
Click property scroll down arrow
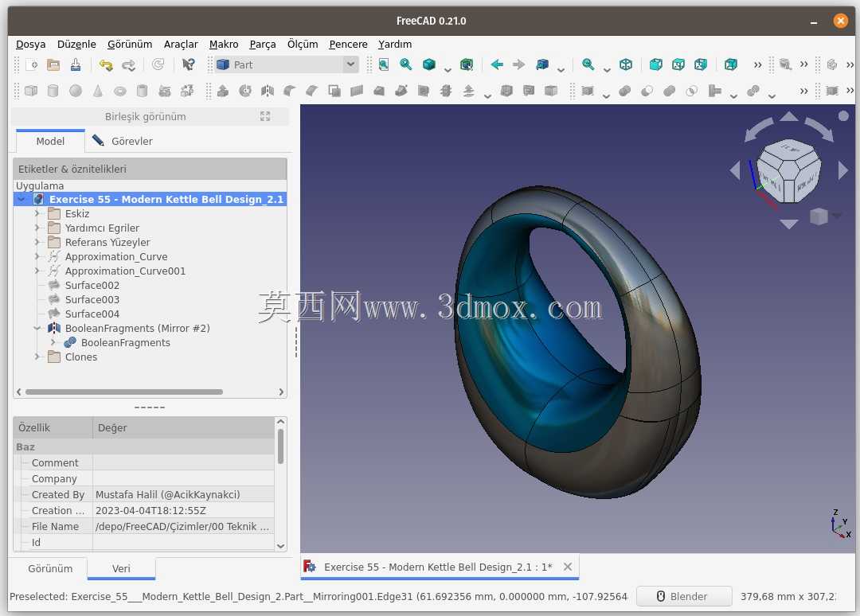280,546
